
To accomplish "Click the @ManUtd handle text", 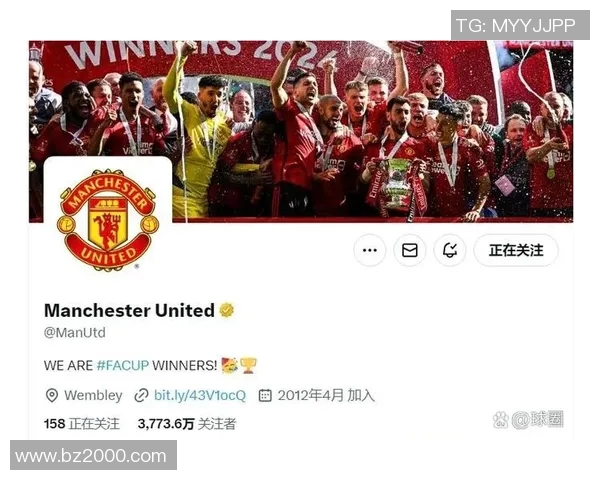I will (x=75, y=332).
